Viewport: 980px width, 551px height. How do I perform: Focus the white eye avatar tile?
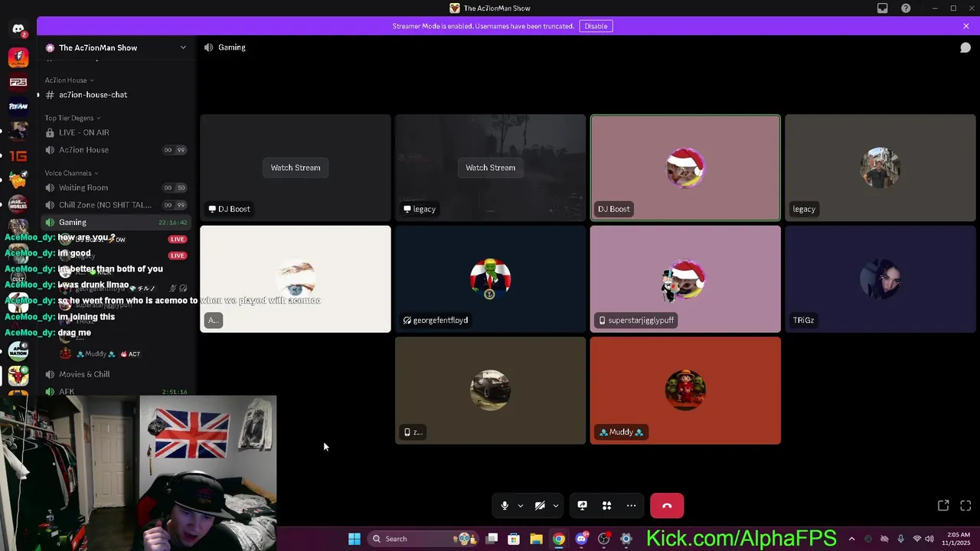tap(296, 279)
